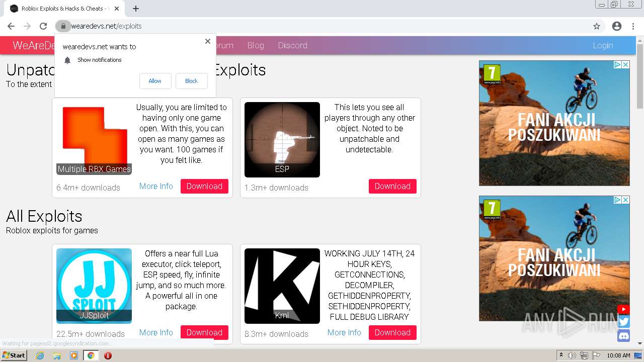
Task: Click the Login link in the navbar
Action: pos(603,45)
